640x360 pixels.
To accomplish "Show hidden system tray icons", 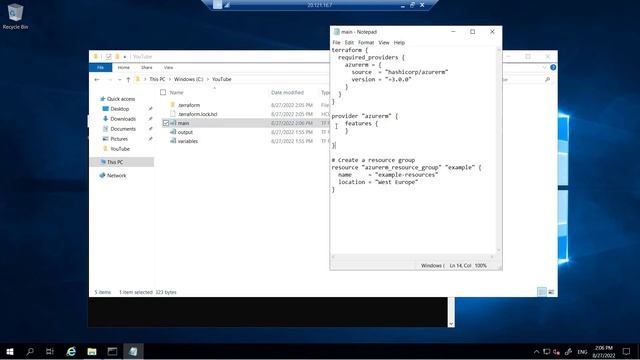I will pyautogui.click(x=536, y=351).
